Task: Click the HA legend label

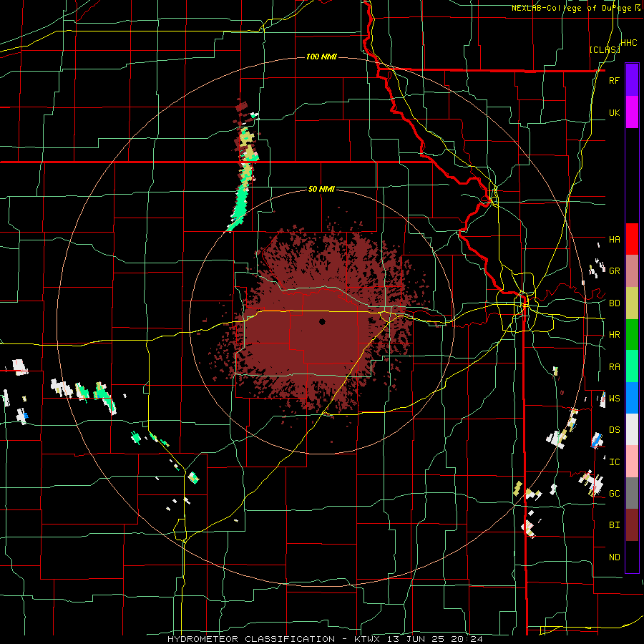Action: pyautogui.click(x=614, y=240)
